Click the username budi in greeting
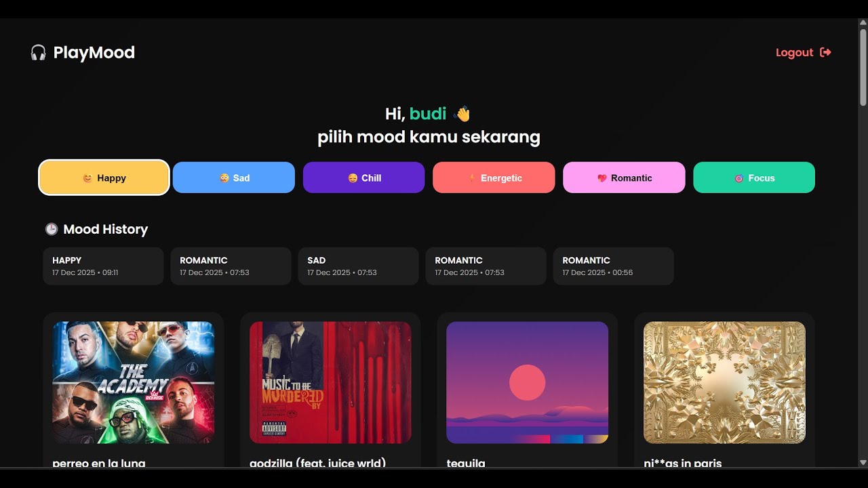 [428, 114]
